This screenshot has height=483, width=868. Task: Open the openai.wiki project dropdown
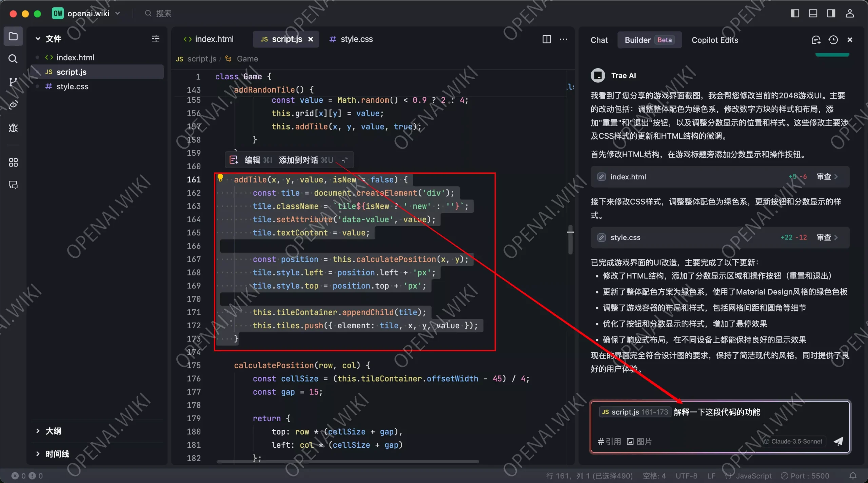tap(118, 13)
